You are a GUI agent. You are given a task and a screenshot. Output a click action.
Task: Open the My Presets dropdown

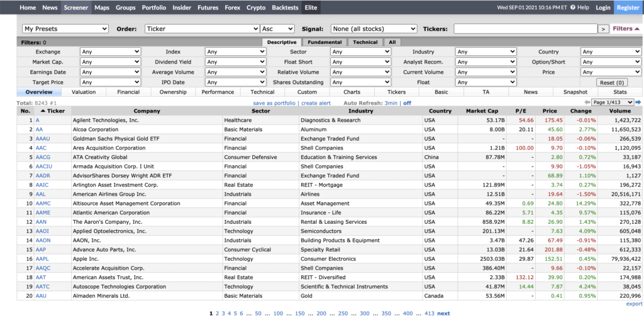[65, 29]
